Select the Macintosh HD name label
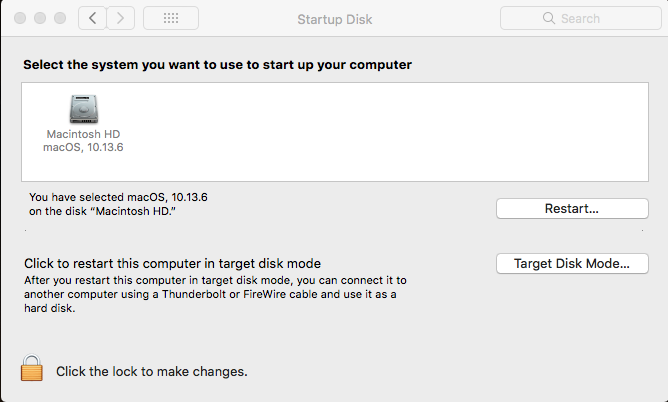668x402 pixels. 84,134
